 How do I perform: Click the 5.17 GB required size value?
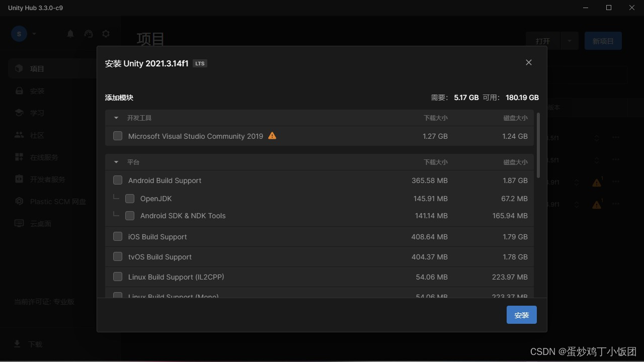tap(466, 98)
